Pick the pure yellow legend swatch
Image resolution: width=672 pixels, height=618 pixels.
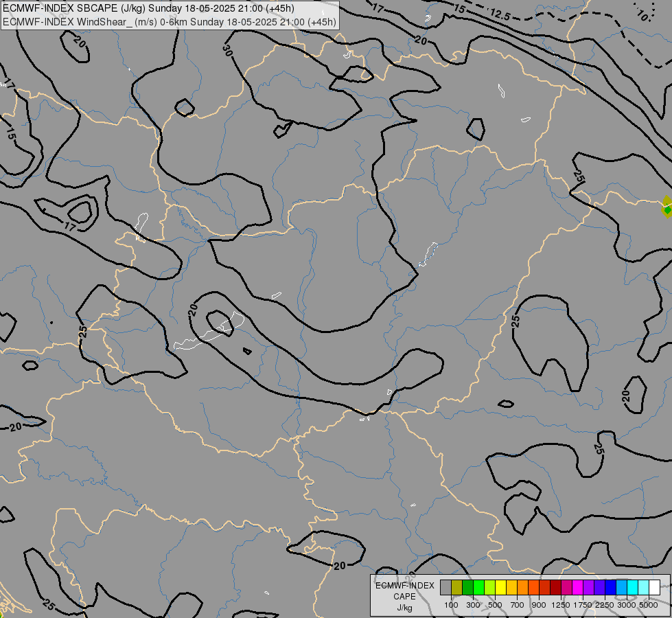point(501,588)
